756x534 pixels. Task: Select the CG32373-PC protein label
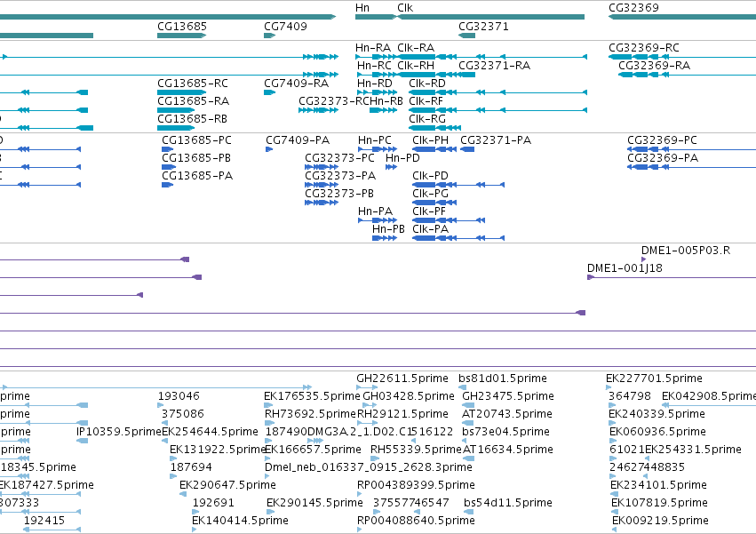point(339,158)
